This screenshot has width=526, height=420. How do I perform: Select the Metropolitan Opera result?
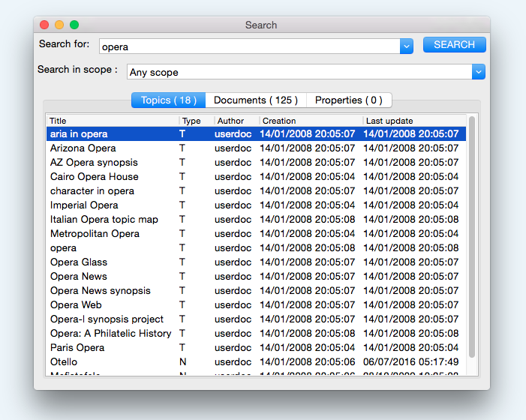pyautogui.click(x=95, y=234)
